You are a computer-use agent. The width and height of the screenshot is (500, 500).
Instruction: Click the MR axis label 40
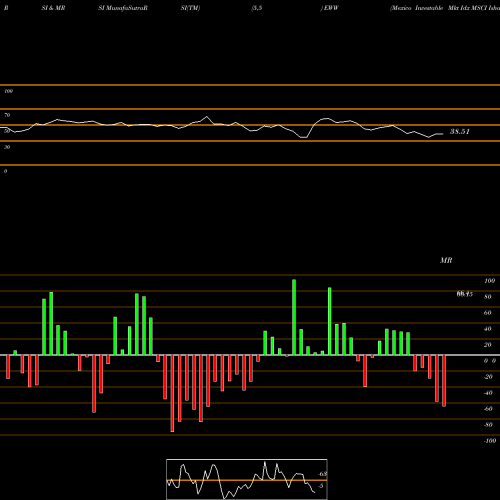(x=488, y=329)
